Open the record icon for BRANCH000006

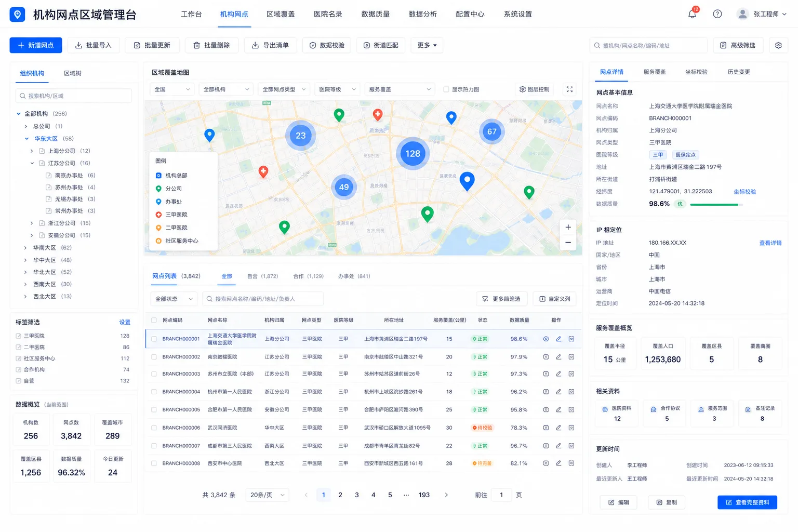coord(571,428)
